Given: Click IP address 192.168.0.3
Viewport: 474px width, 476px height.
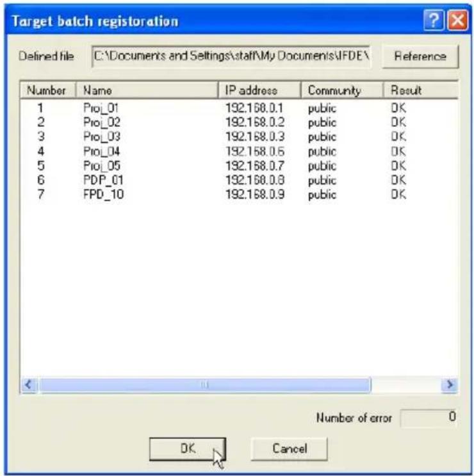Looking at the screenshot, I should click(255, 136).
